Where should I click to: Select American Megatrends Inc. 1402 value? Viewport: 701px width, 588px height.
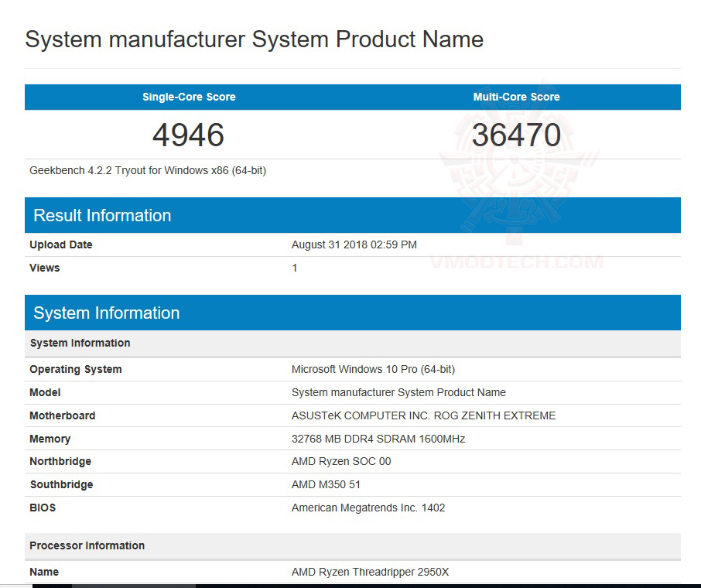pos(368,508)
